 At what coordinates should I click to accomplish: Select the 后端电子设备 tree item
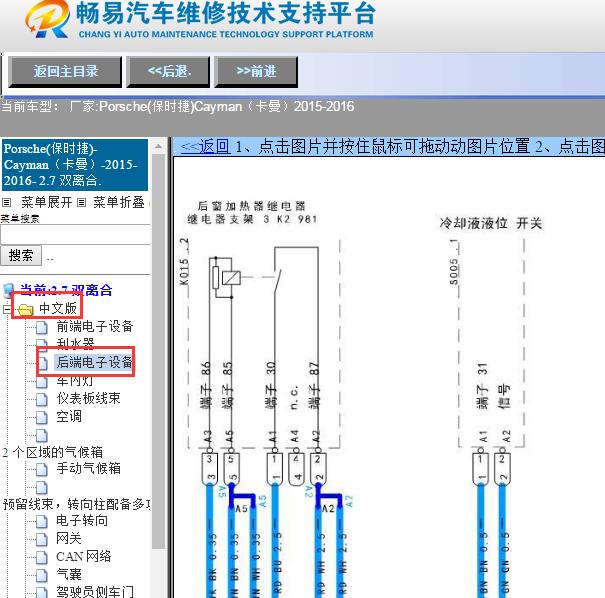click(95, 362)
